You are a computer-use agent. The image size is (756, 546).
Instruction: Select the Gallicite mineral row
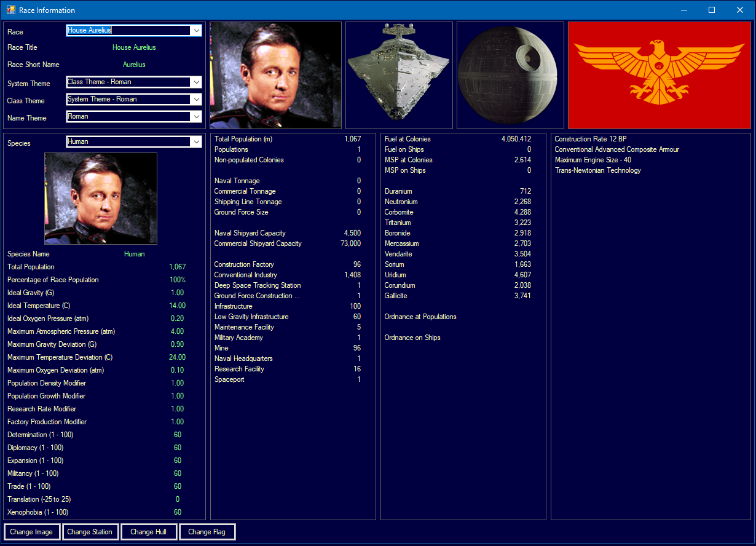pyautogui.click(x=458, y=296)
